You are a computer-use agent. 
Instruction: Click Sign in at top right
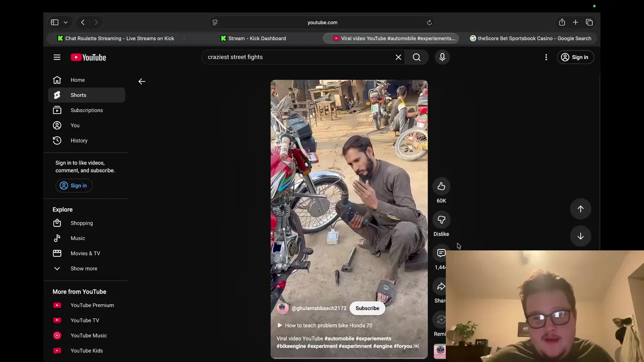(575, 57)
